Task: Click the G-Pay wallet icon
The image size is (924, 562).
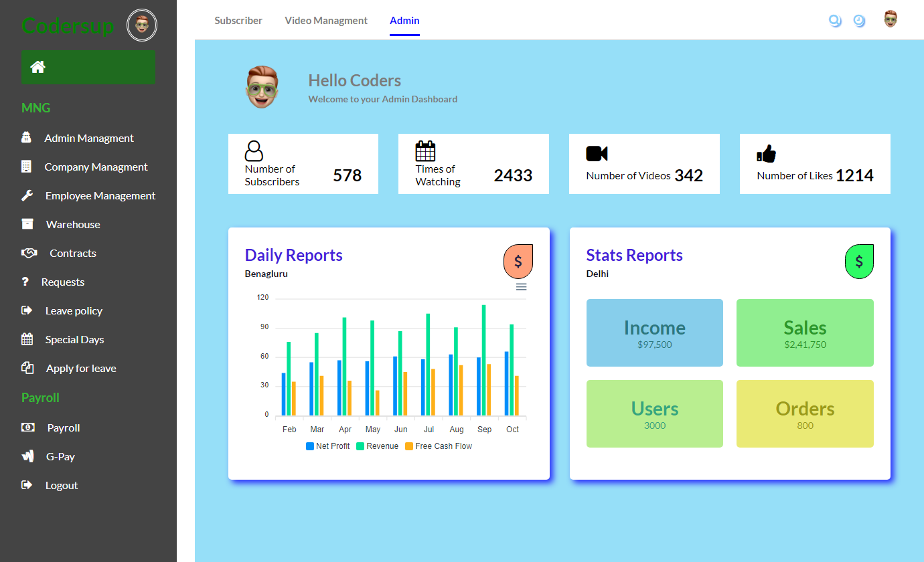Action: point(27,456)
